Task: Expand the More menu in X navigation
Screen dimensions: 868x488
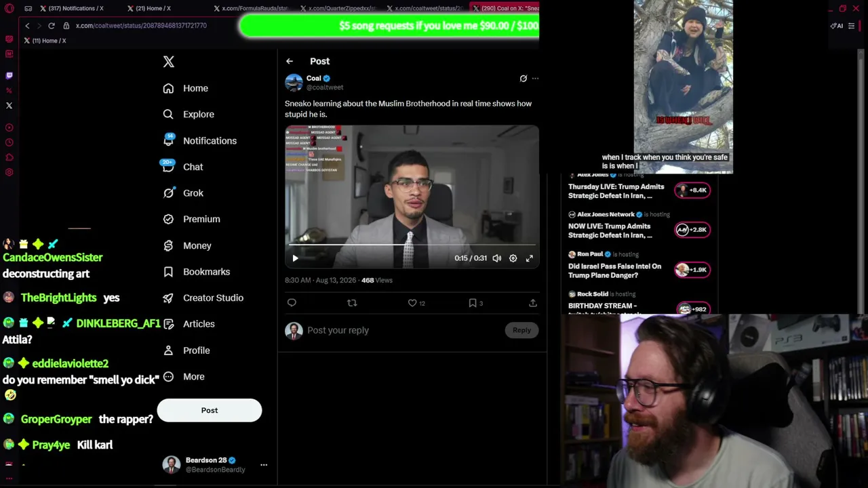Action: [184, 377]
